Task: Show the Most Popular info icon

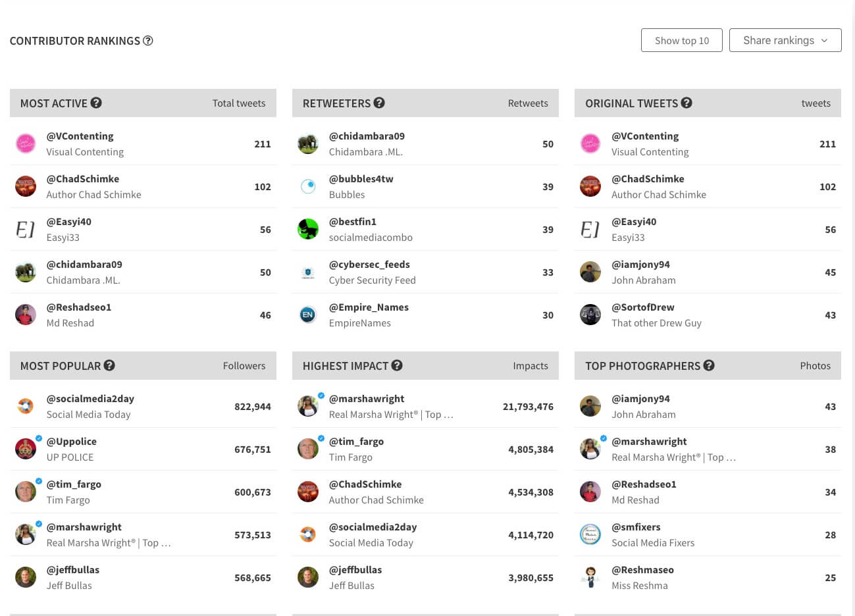Action: (x=109, y=365)
